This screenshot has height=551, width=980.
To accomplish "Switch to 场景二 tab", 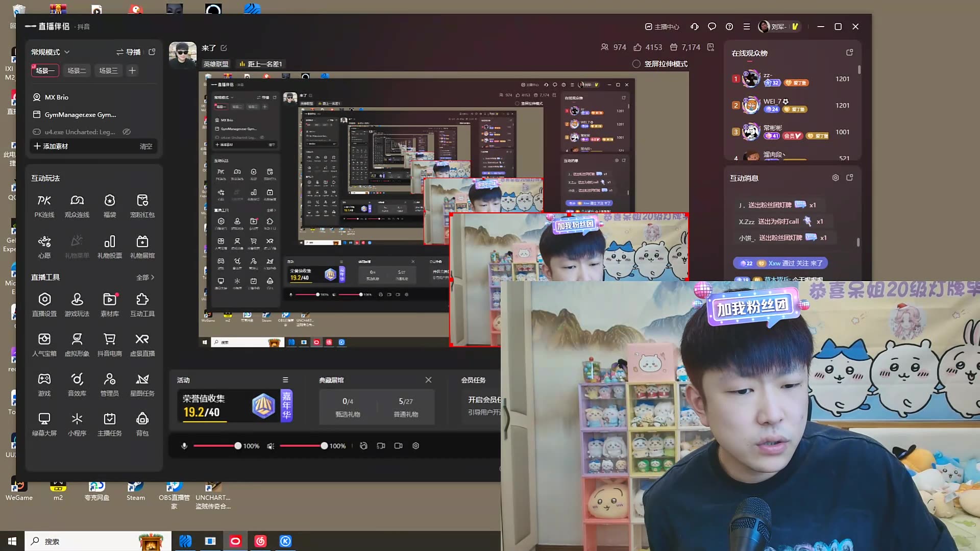I will pos(77,70).
